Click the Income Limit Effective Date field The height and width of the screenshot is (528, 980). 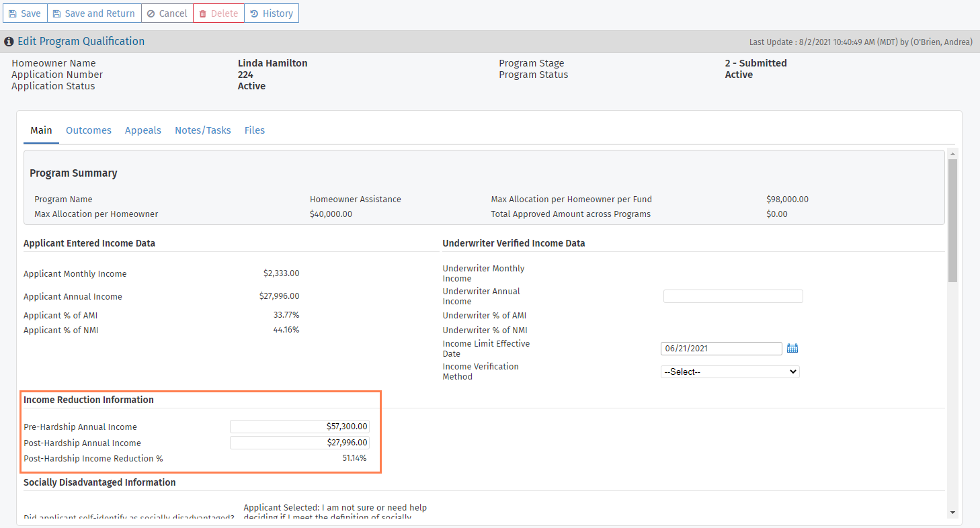coord(721,349)
